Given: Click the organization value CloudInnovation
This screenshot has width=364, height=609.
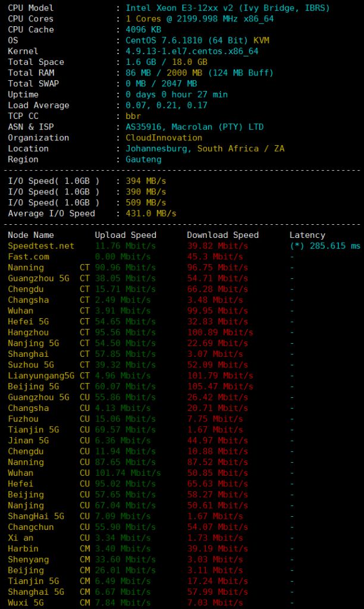Looking at the screenshot, I should (164, 138).
